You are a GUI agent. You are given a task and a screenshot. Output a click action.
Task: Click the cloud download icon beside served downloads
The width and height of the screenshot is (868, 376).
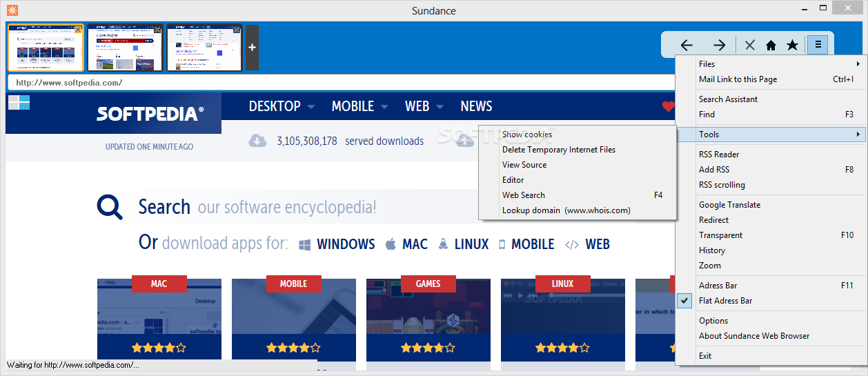click(257, 141)
